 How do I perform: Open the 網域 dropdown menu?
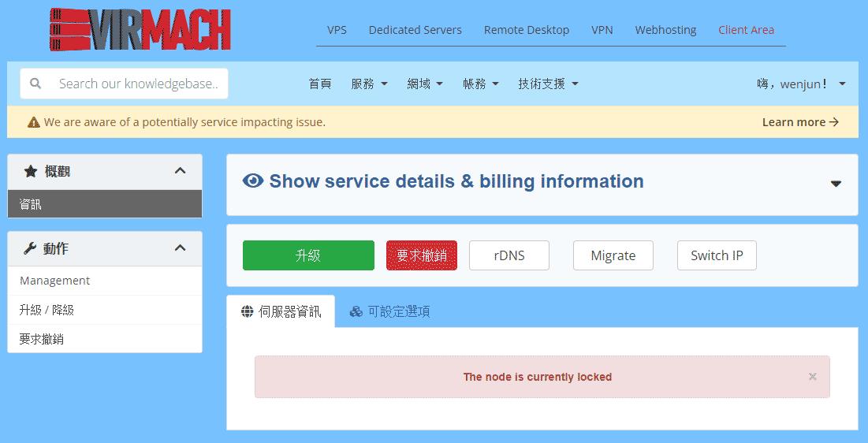pos(425,84)
